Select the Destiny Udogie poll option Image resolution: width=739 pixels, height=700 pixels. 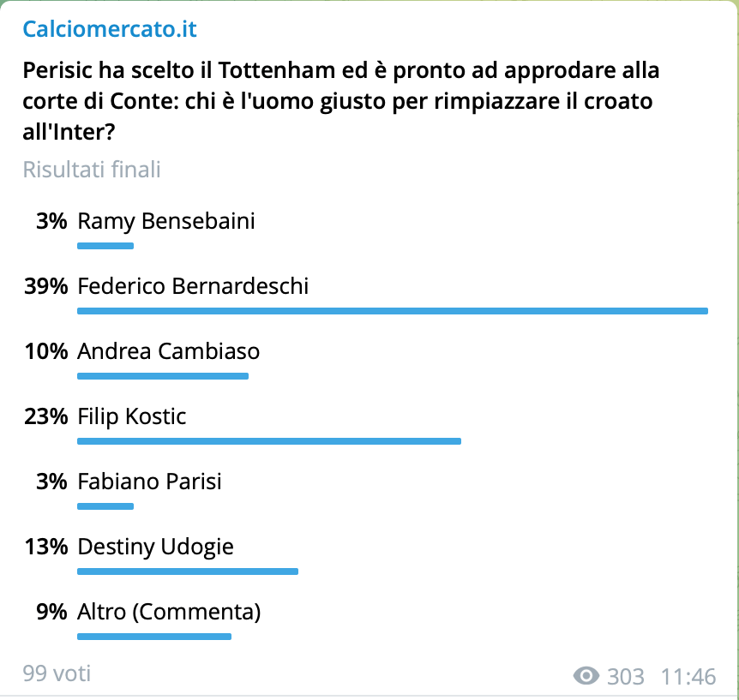(154, 547)
